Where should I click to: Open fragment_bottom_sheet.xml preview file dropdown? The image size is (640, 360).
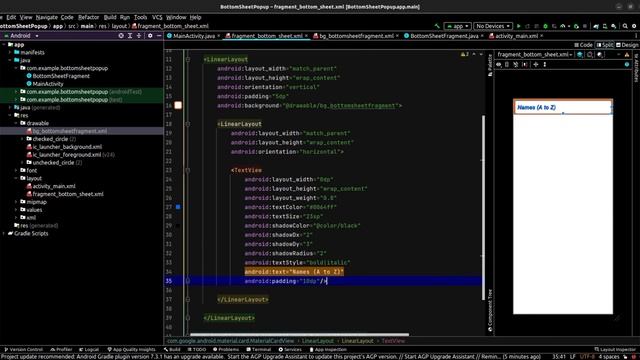click(x=535, y=55)
